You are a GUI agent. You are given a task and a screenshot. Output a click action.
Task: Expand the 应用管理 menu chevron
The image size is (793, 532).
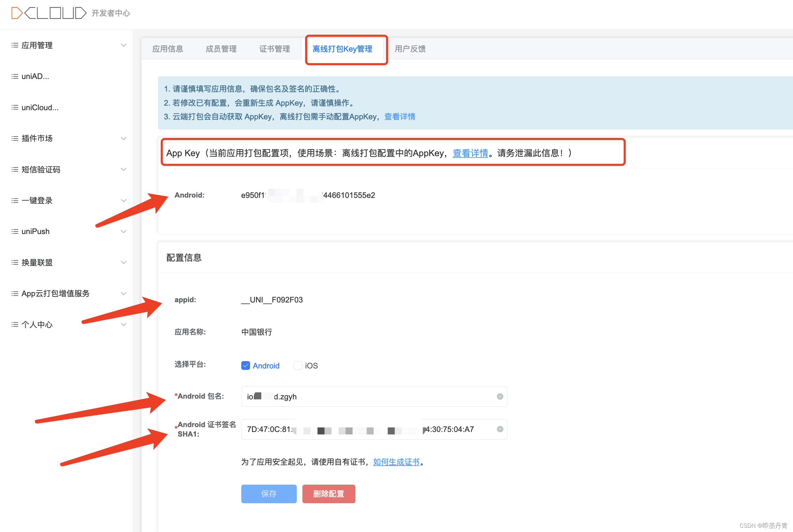tap(124, 45)
